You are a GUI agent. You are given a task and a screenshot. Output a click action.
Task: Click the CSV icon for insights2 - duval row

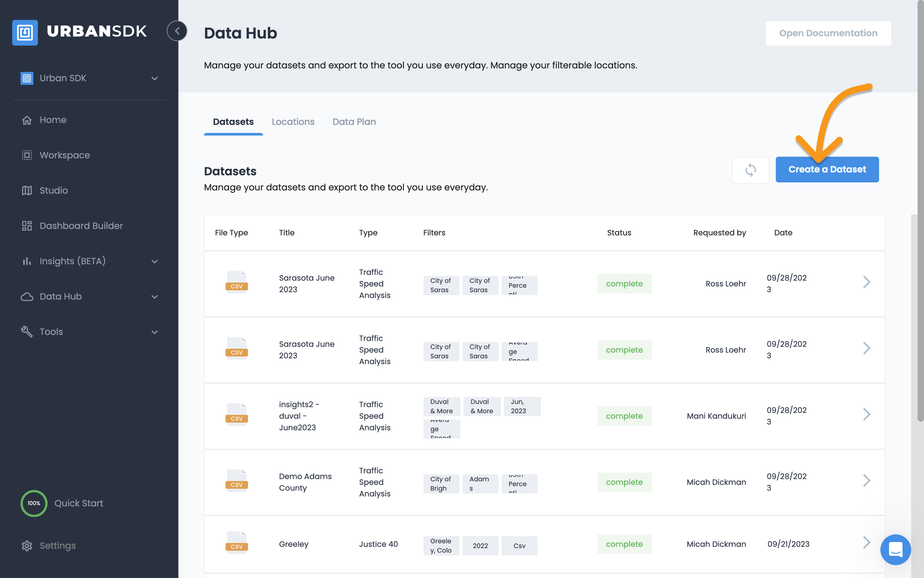[x=236, y=414]
